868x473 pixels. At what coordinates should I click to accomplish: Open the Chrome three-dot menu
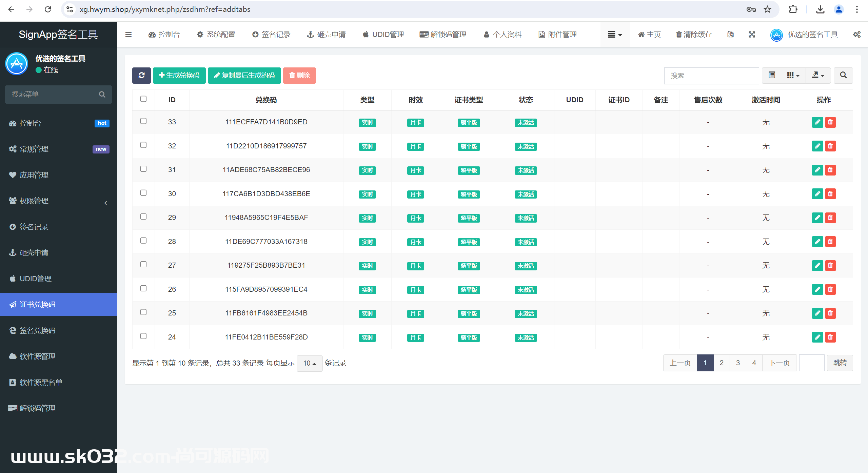pos(857,9)
